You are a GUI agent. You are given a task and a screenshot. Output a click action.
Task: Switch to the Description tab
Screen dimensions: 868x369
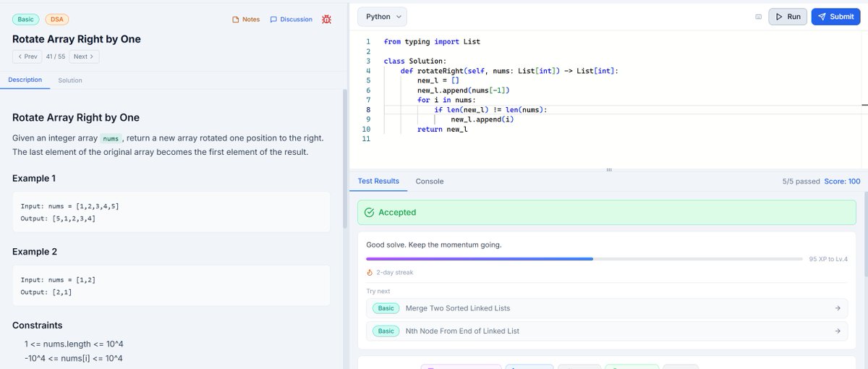(25, 80)
